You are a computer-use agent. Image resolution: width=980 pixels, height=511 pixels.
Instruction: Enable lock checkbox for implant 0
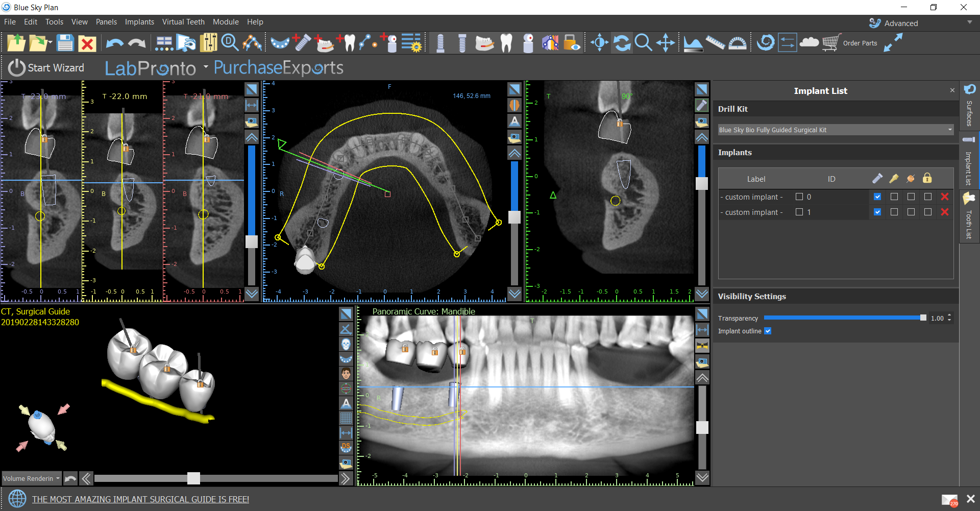(928, 197)
